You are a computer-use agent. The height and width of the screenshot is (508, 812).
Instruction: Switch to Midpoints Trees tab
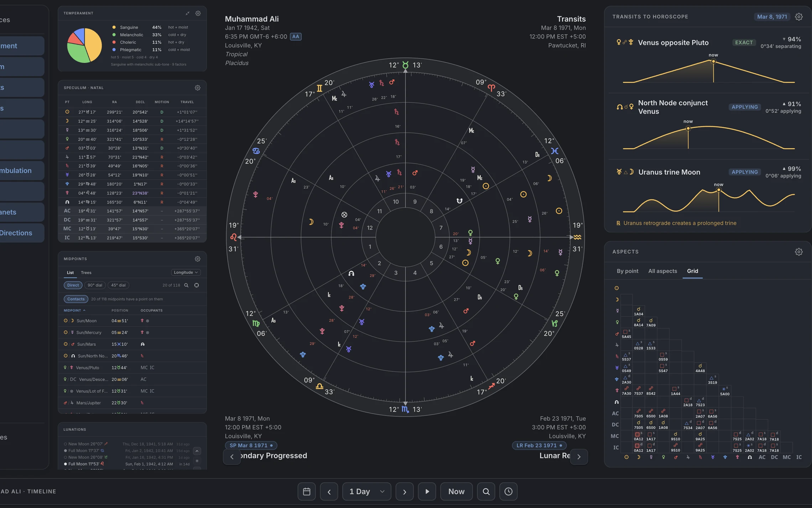[x=86, y=272]
